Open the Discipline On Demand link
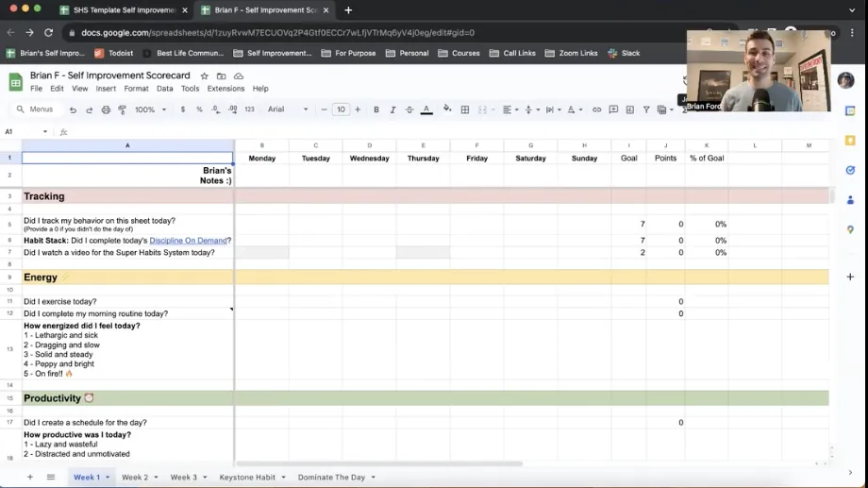868x488 pixels. click(188, 241)
